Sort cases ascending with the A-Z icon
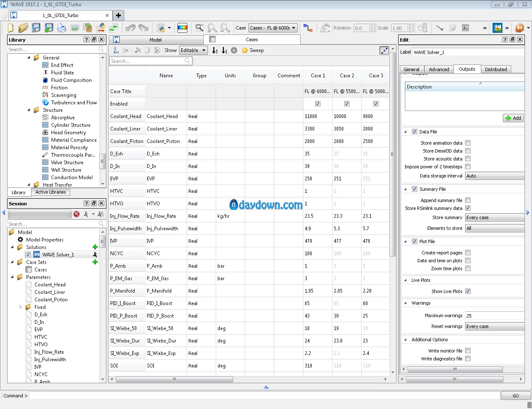The width and height of the screenshot is (532, 409). [x=215, y=50]
